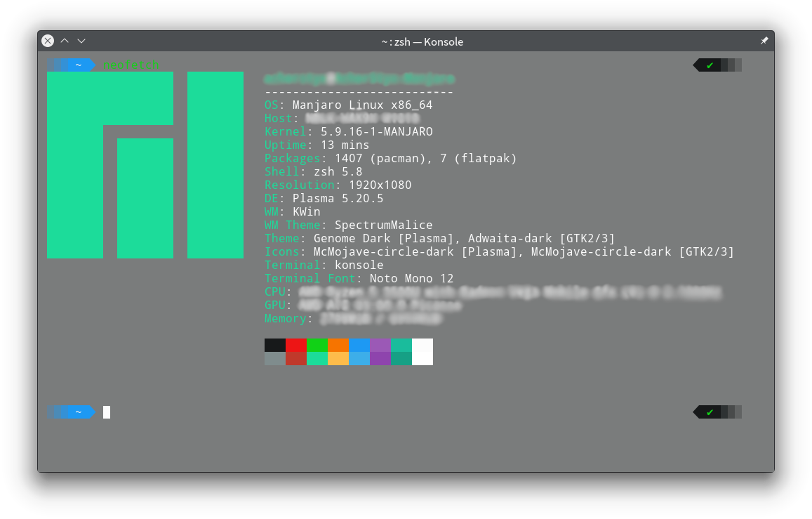
Task: Click the 'Terminal Font: Noto Mono 12' line
Action: point(359,279)
